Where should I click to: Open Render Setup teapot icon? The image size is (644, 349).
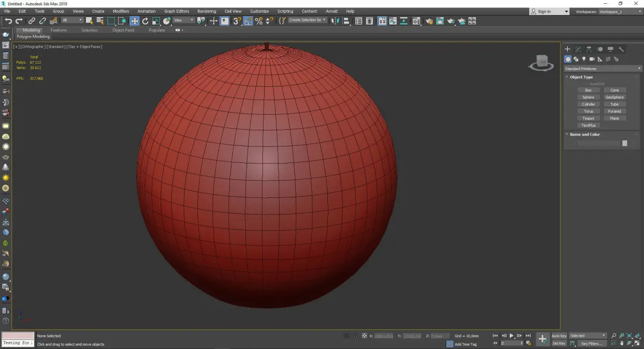pyautogui.click(x=429, y=21)
